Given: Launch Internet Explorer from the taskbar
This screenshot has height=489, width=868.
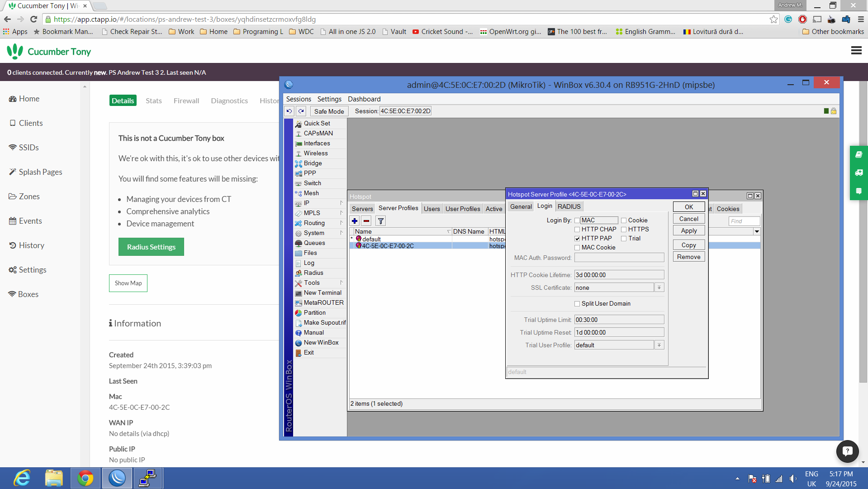Looking at the screenshot, I should 22,478.
